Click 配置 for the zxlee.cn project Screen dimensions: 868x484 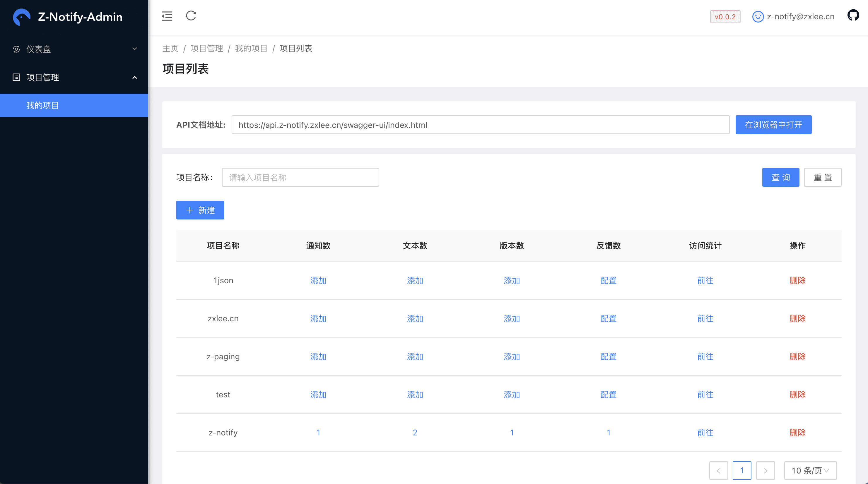point(609,319)
